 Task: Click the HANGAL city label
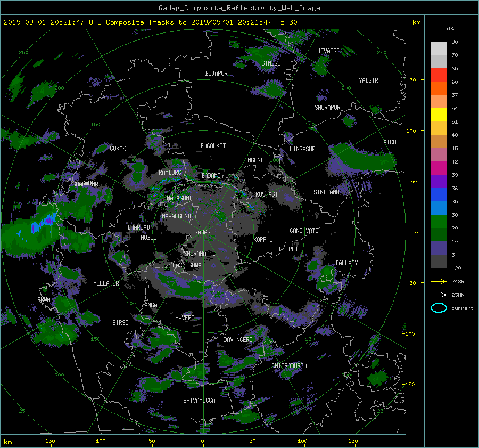[x=151, y=305]
